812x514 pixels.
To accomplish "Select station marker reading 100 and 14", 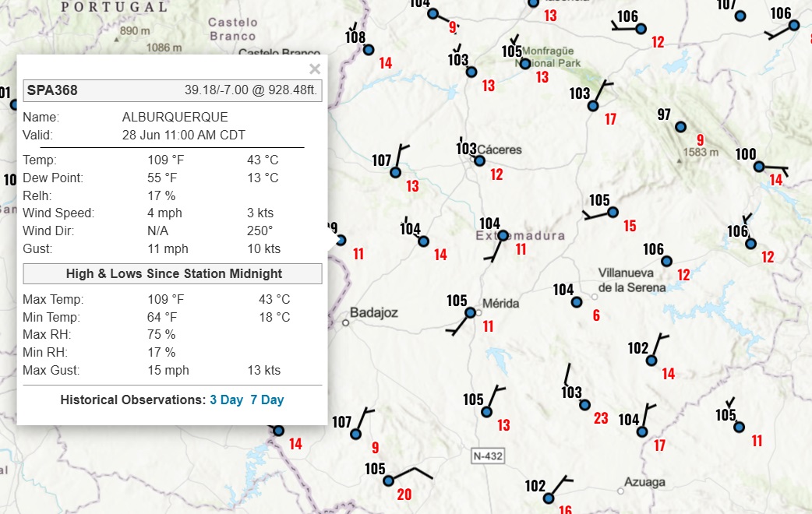I will (x=759, y=167).
